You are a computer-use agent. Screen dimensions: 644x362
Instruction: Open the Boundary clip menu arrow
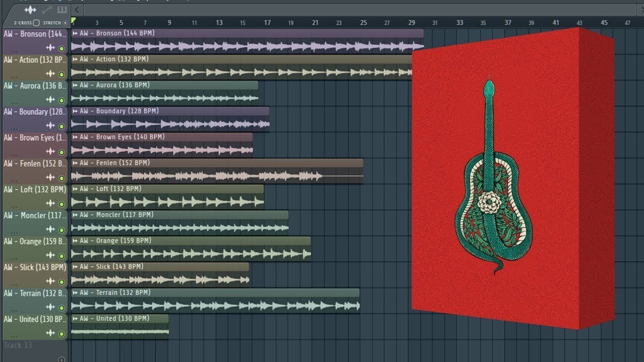point(75,111)
